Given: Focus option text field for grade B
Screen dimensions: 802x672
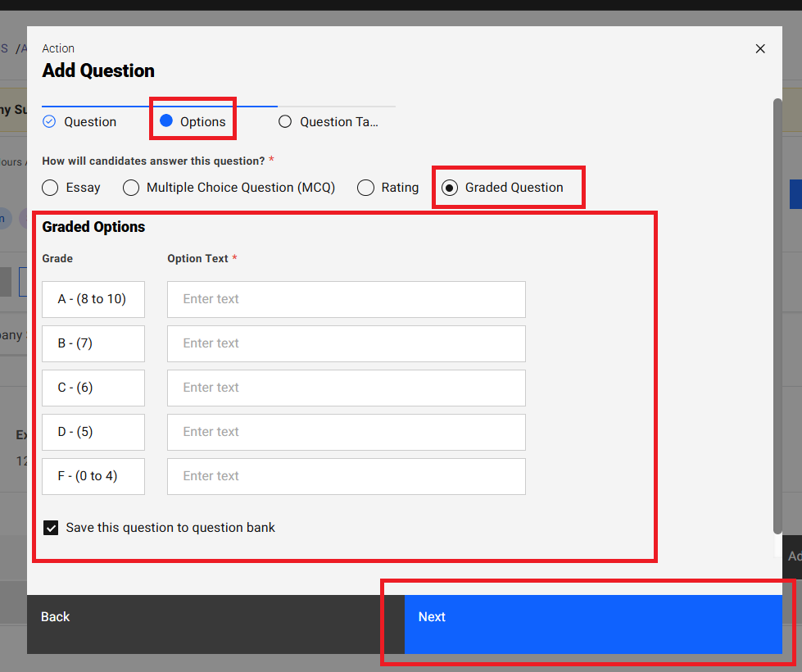Looking at the screenshot, I should click(x=346, y=343).
